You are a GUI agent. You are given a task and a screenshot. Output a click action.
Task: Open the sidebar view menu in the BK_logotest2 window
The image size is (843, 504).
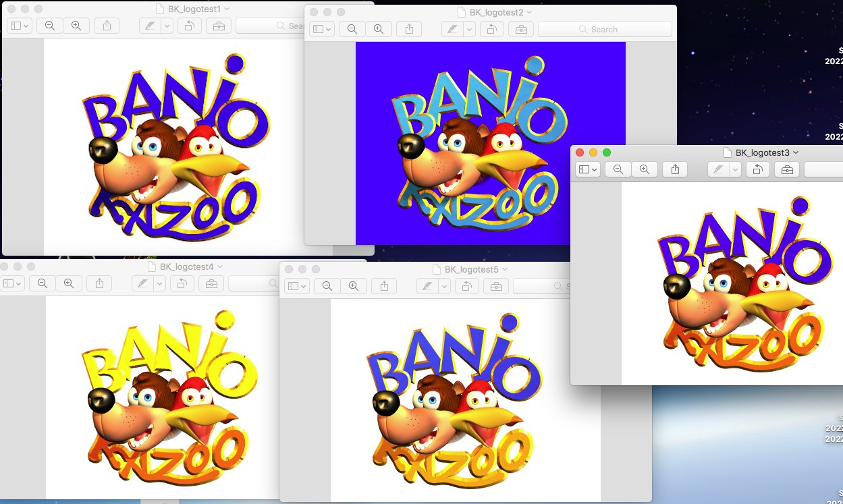coord(321,29)
